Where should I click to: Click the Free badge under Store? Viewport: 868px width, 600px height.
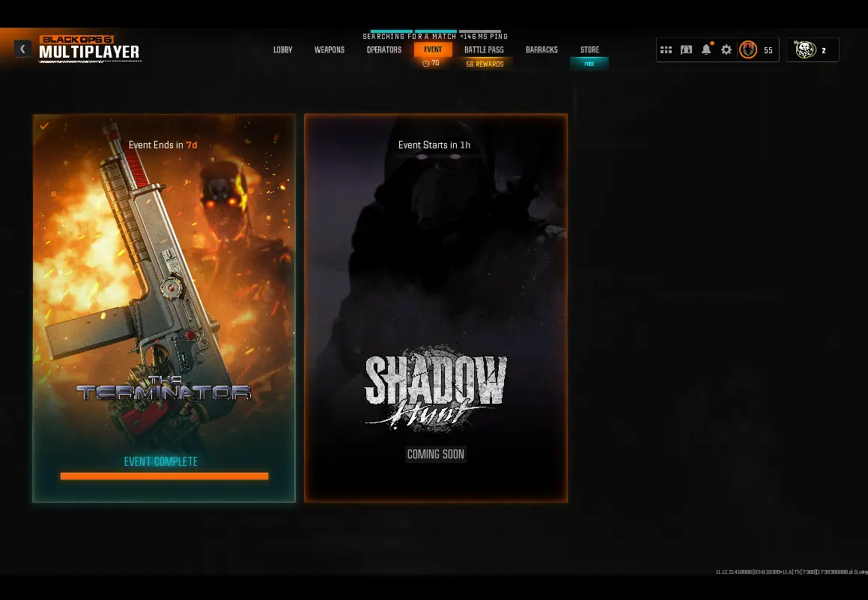(x=589, y=64)
